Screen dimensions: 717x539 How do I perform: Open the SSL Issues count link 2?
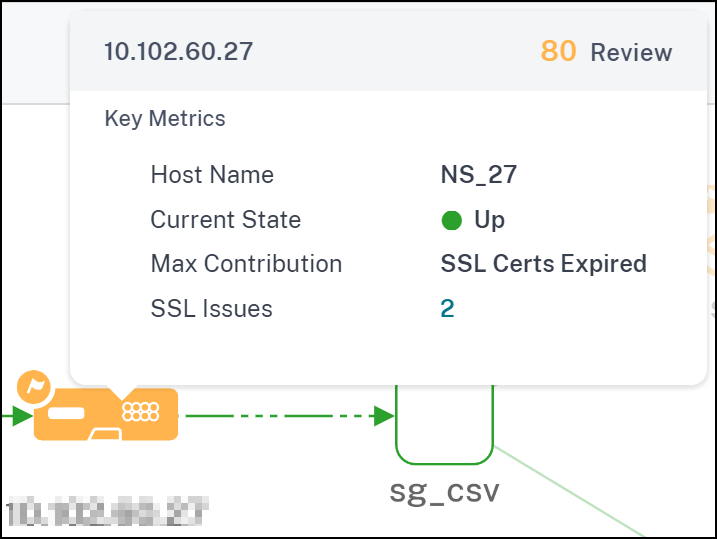pyautogui.click(x=447, y=309)
